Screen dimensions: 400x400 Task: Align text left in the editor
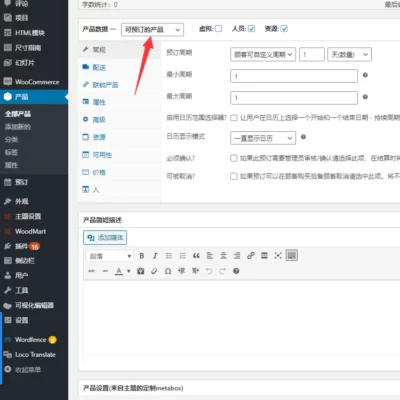(210, 256)
